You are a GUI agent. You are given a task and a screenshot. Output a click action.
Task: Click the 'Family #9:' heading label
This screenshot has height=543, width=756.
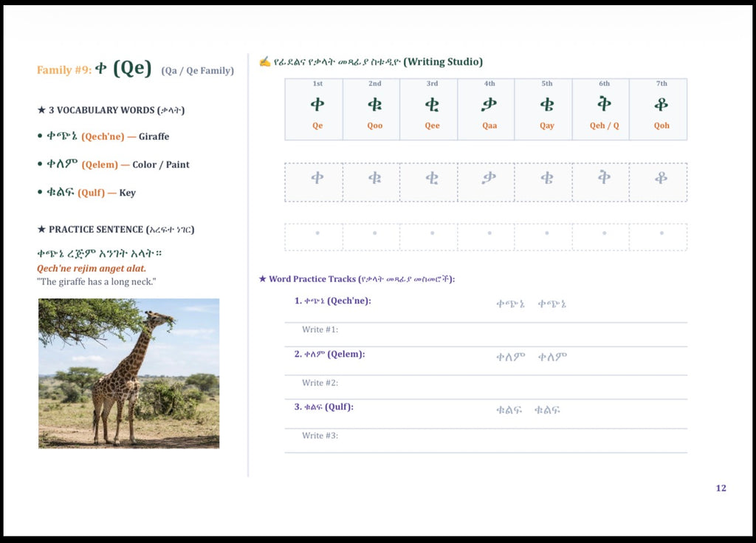tap(64, 70)
